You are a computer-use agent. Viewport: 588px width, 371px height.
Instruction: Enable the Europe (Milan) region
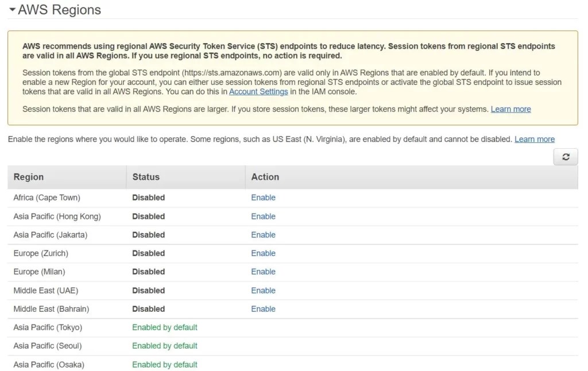pyautogui.click(x=263, y=272)
